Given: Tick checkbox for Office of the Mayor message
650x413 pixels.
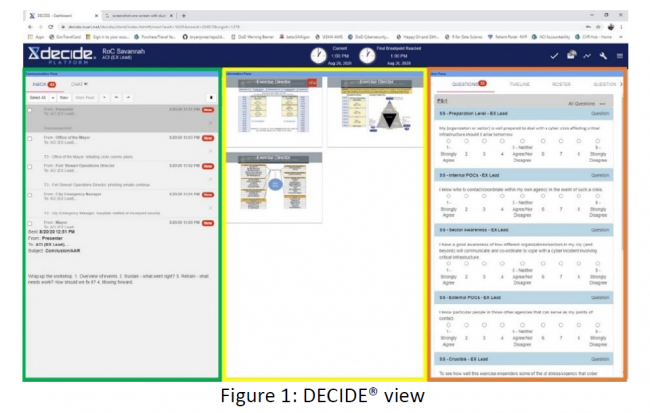Looking at the screenshot, I should (x=30, y=138).
